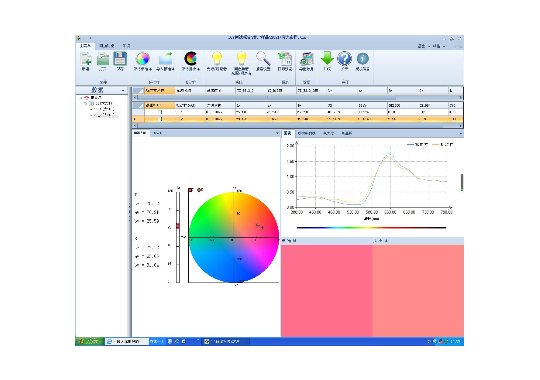Click the pink left color swatch

click(327, 290)
